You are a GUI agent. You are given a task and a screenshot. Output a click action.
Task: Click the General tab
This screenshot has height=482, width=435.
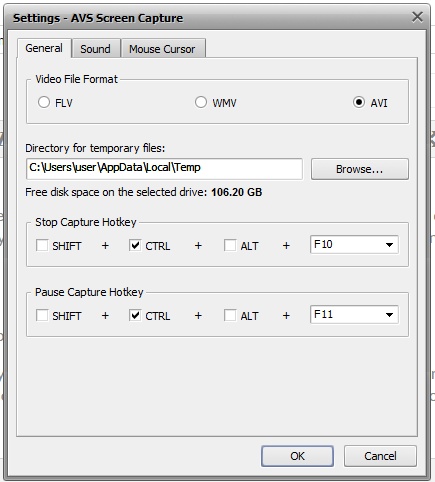(44, 48)
